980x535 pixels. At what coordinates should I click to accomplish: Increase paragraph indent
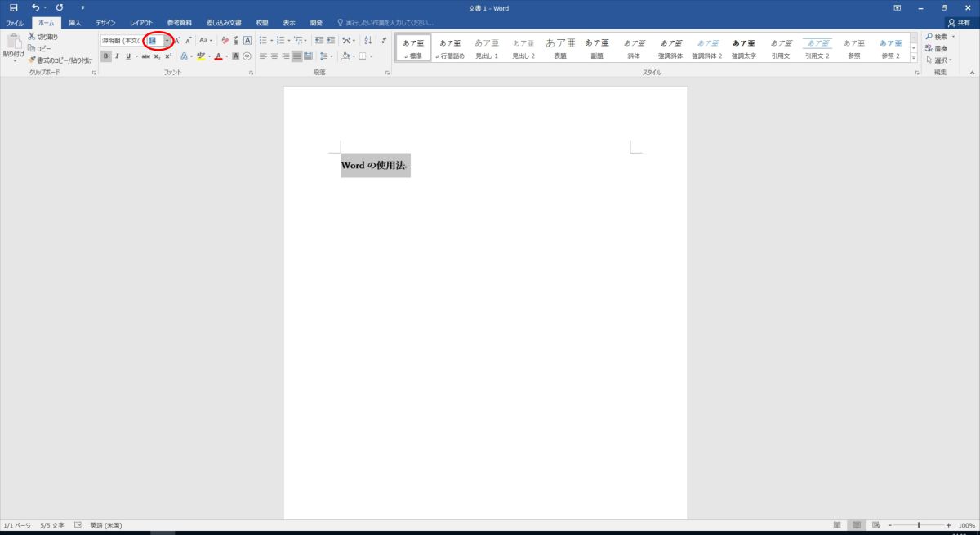[x=331, y=40]
